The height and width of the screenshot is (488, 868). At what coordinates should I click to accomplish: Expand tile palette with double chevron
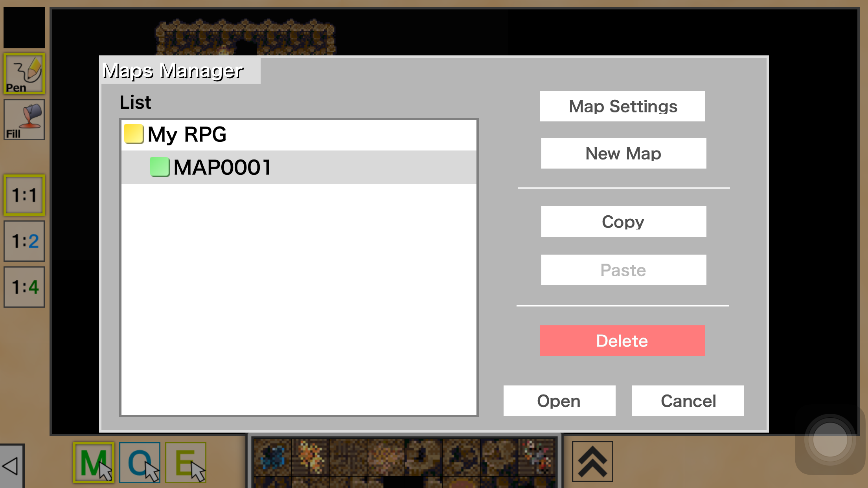[x=592, y=461]
